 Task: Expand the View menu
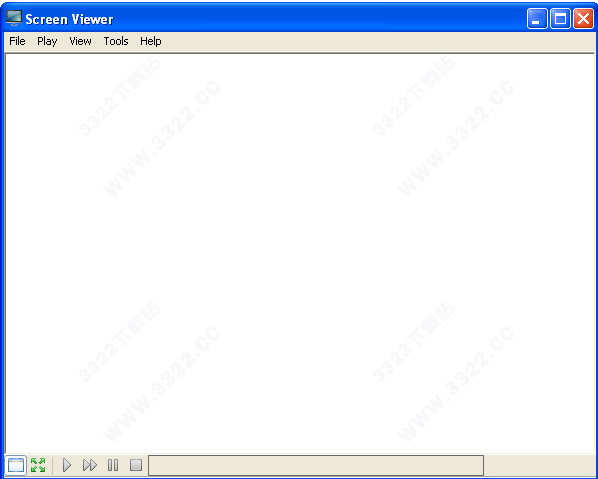tap(80, 41)
